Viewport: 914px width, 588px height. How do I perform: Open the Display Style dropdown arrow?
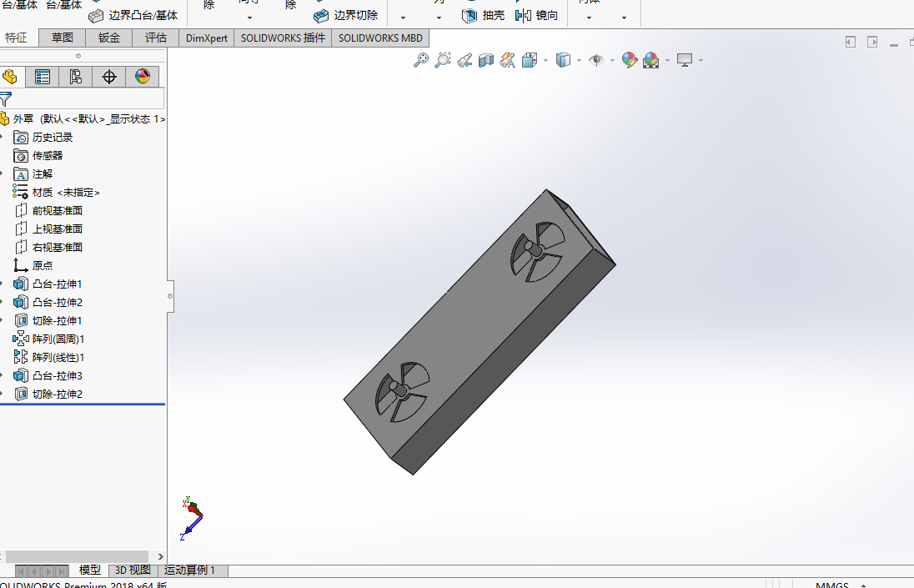pos(579,61)
